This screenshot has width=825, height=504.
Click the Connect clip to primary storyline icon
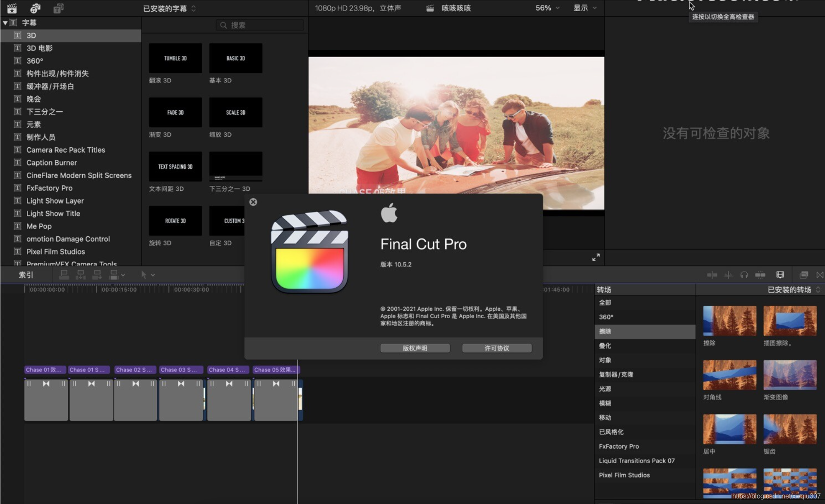[64, 275]
